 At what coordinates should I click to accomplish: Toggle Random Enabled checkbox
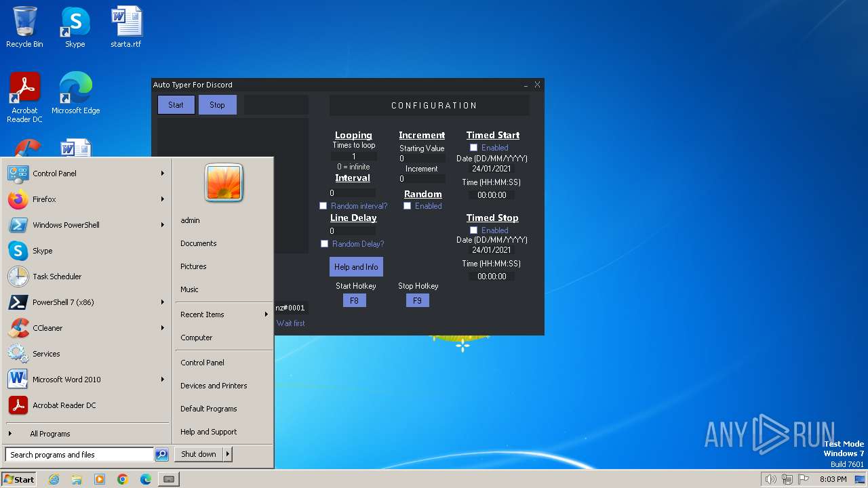(407, 206)
